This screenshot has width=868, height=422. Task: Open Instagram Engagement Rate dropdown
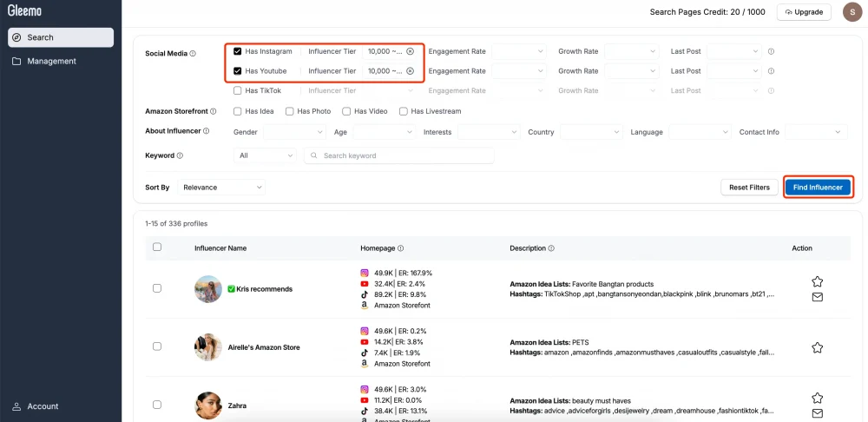tap(519, 51)
